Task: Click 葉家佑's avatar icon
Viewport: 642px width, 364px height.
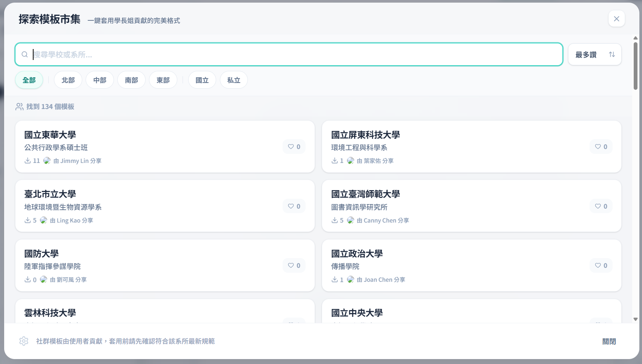Action: click(350, 161)
